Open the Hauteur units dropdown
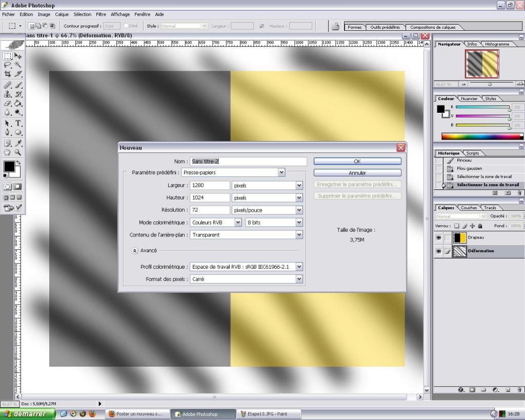 (x=299, y=197)
